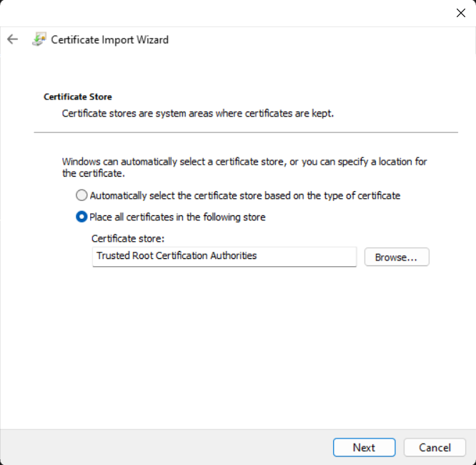Open the Browse... certificate store dialog
Viewport: 476px width, 465px height.
397,257
